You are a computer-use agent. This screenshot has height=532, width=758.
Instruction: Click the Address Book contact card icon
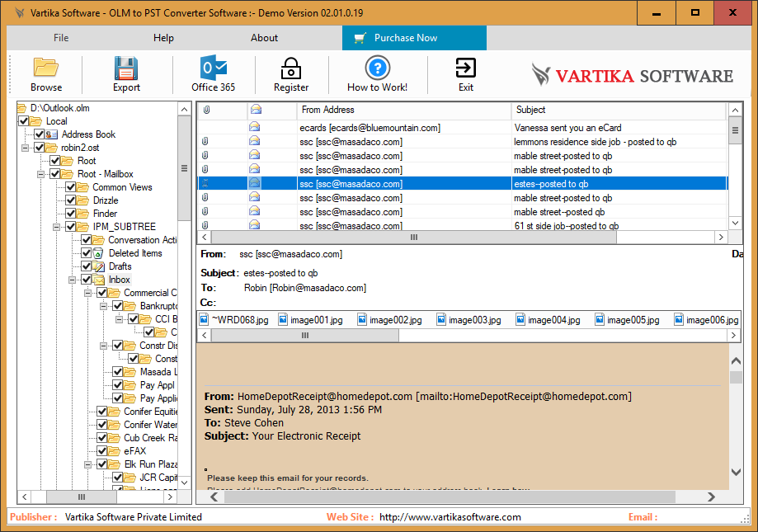[52, 134]
